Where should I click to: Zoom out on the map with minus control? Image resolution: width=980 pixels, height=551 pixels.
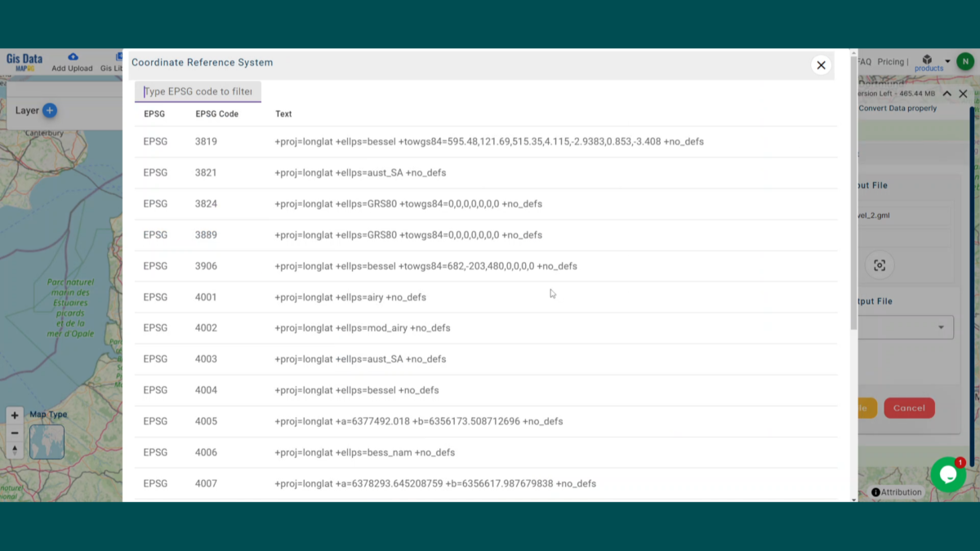coord(14,433)
